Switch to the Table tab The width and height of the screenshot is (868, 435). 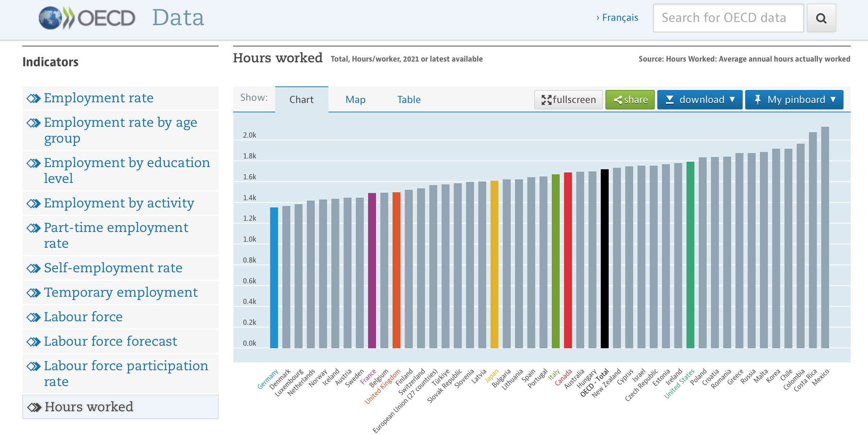pos(409,99)
